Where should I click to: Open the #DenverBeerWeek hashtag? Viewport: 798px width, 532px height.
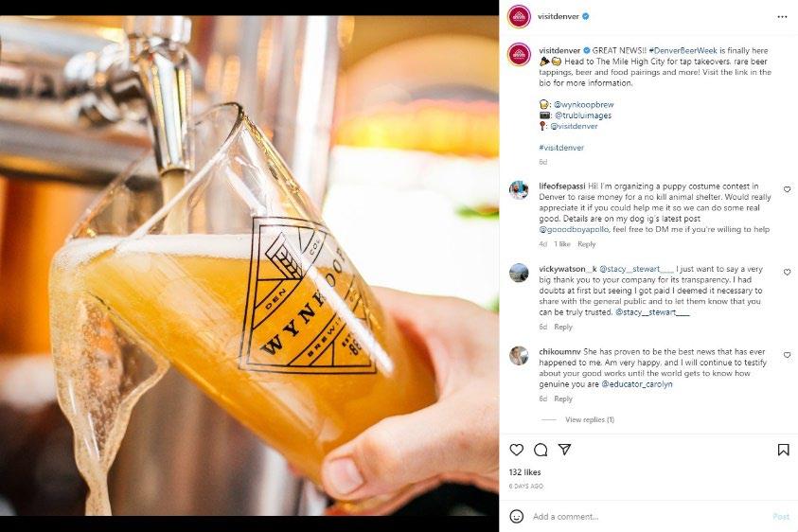(x=683, y=50)
